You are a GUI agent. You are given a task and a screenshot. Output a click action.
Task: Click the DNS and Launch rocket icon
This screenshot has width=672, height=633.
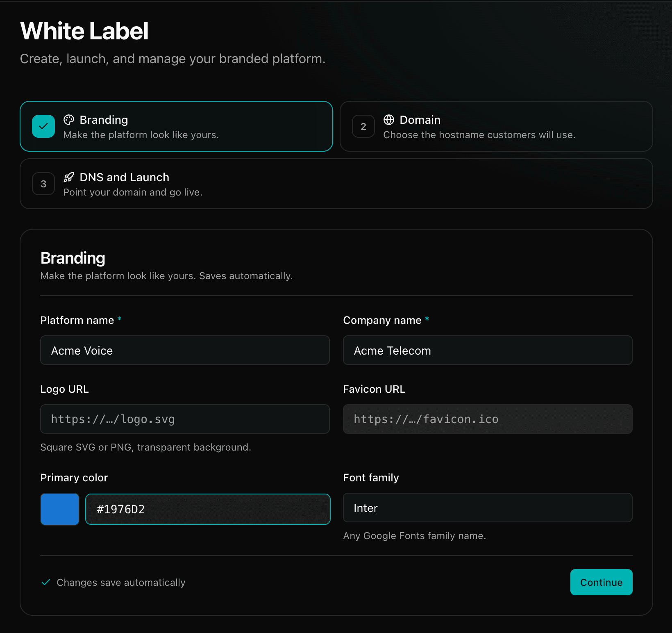[69, 177]
